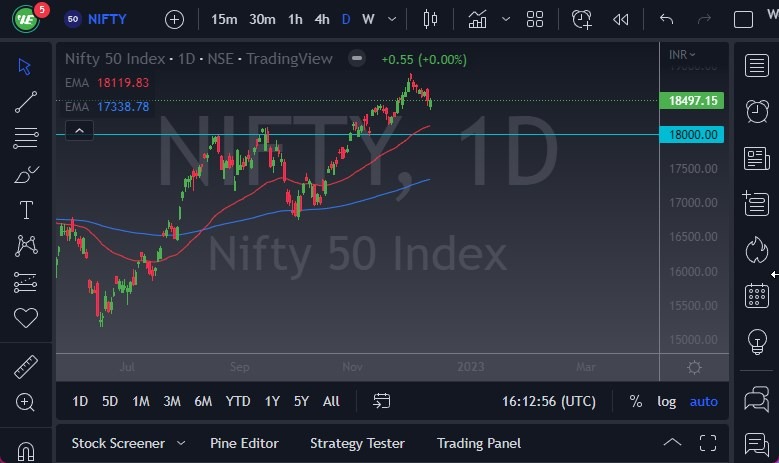Select the D daily timeframe
The height and width of the screenshot is (463, 779).
tap(346, 19)
